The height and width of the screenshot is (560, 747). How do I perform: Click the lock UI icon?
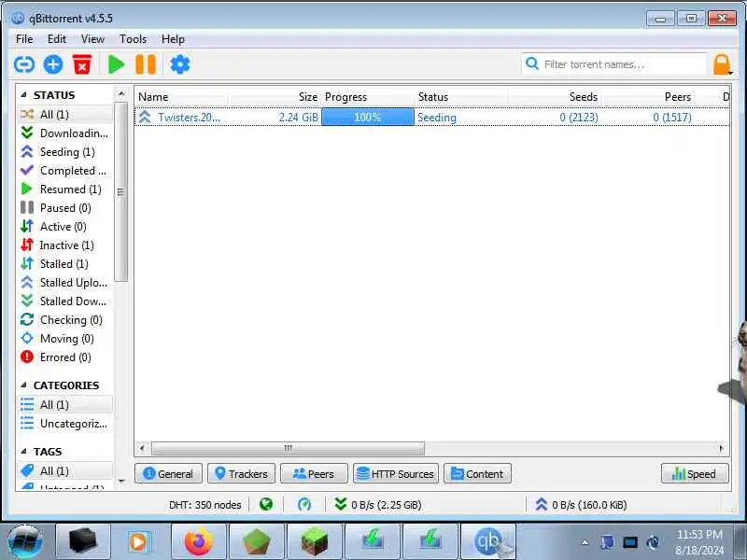[x=722, y=64]
